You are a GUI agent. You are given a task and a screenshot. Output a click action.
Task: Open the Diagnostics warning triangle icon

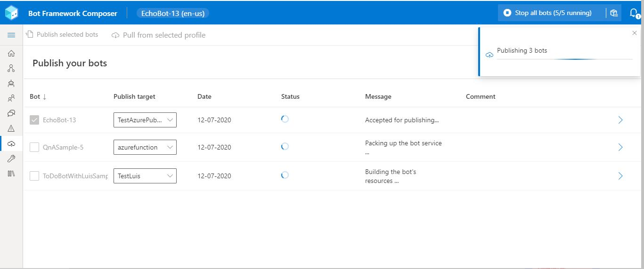click(x=11, y=128)
